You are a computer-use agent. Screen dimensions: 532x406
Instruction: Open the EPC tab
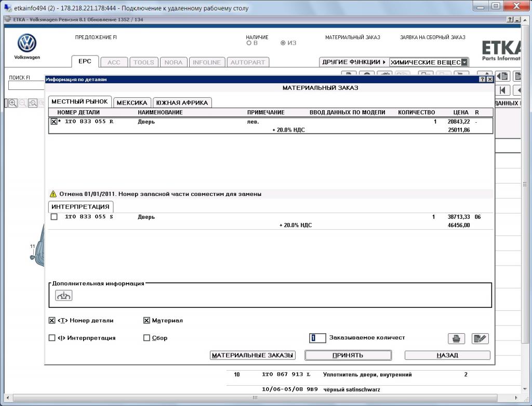(85, 61)
